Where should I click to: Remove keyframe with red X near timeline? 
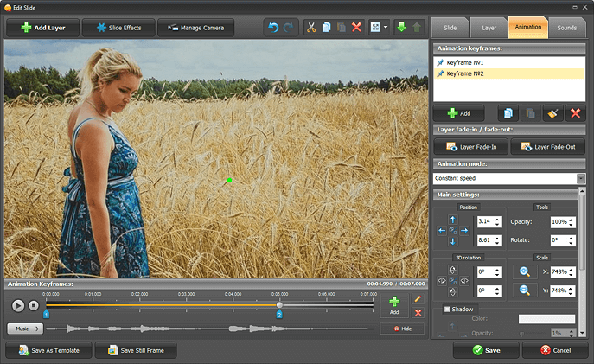pyautogui.click(x=418, y=313)
